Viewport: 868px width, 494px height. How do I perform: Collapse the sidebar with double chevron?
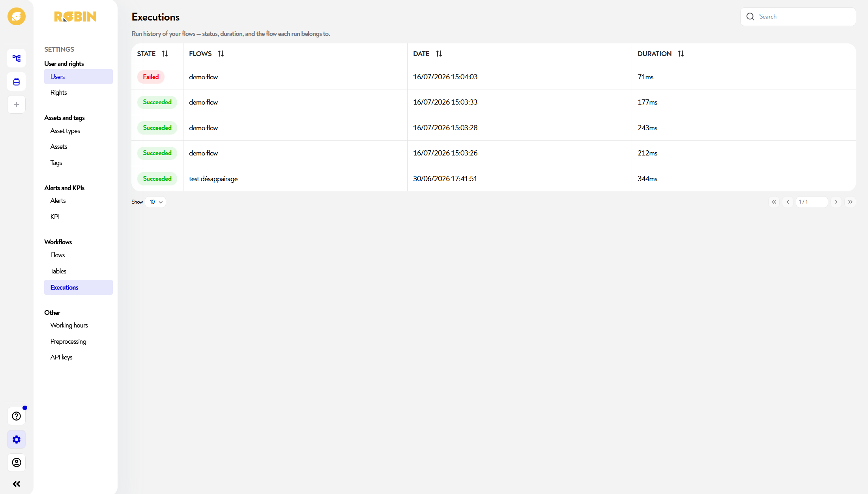point(17,484)
